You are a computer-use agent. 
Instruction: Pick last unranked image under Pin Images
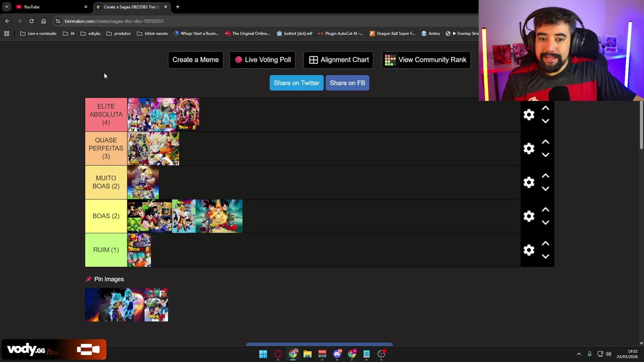(x=156, y=305)
